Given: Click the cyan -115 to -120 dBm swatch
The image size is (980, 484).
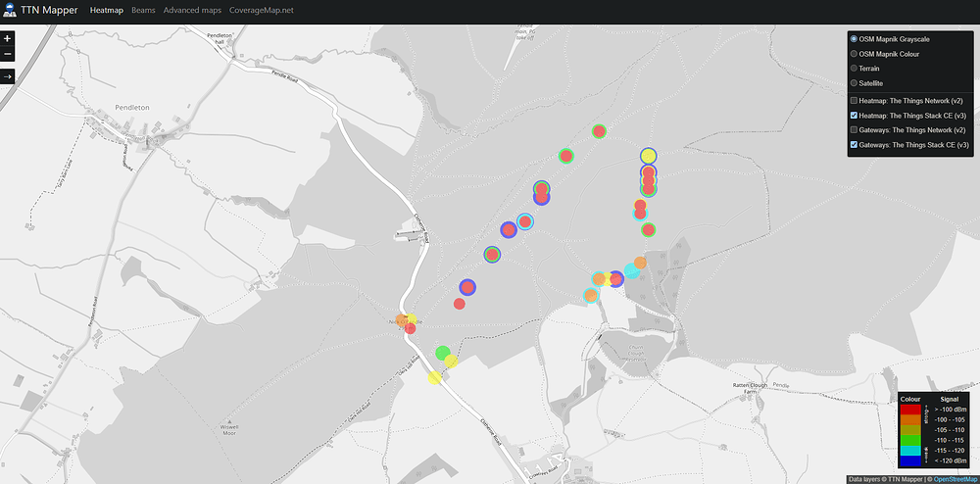Looking at the screenshot, I should [910, 451].
